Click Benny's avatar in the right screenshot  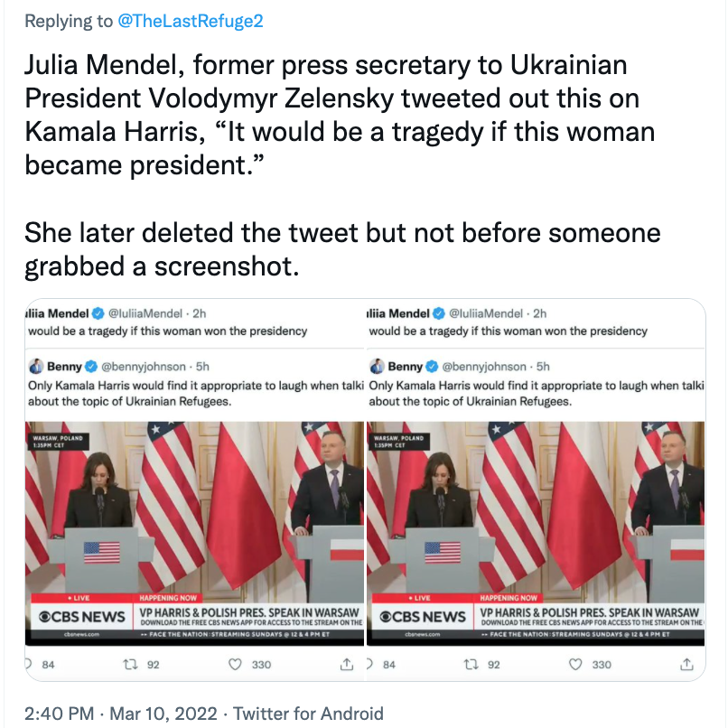click(x=378, y=367)
